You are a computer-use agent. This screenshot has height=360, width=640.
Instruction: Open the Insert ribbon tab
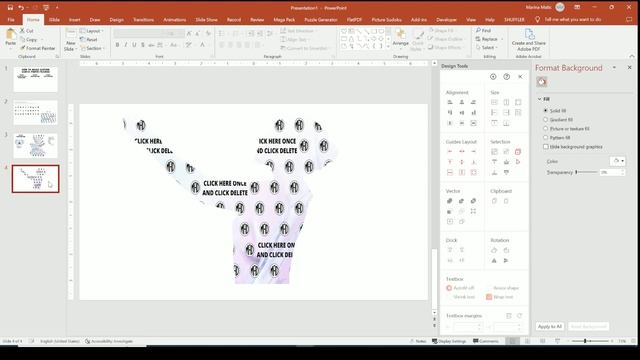tap(74, 20)
